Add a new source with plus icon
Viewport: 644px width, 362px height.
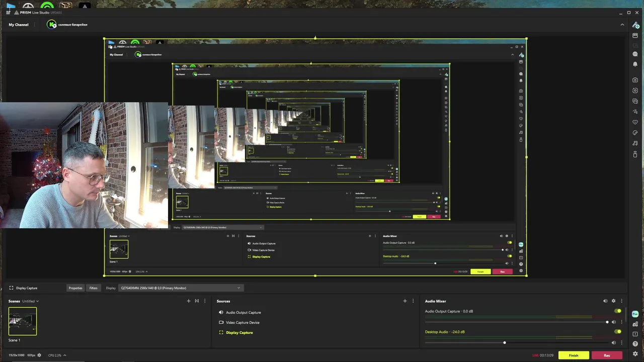tap(405, 301)
